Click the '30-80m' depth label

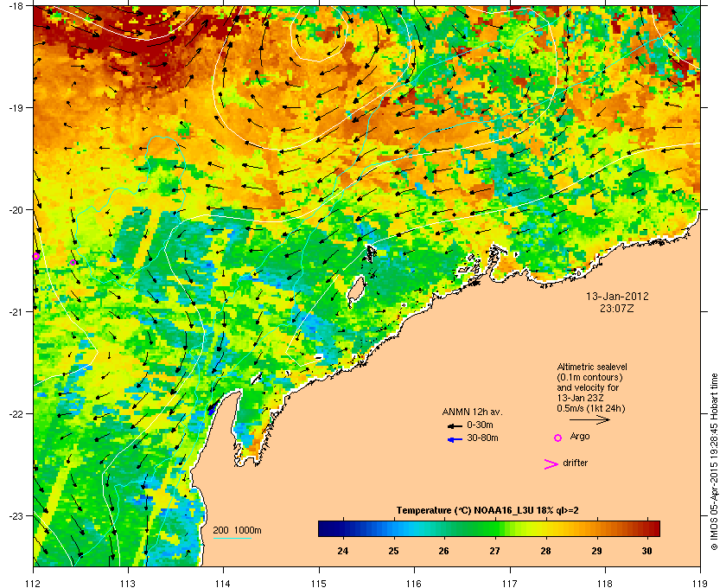[482, 438]
